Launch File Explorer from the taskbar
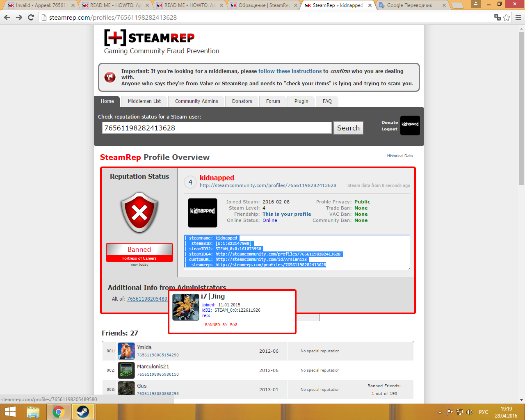This screenshot has height=420, width=525. tap(33, 412)
